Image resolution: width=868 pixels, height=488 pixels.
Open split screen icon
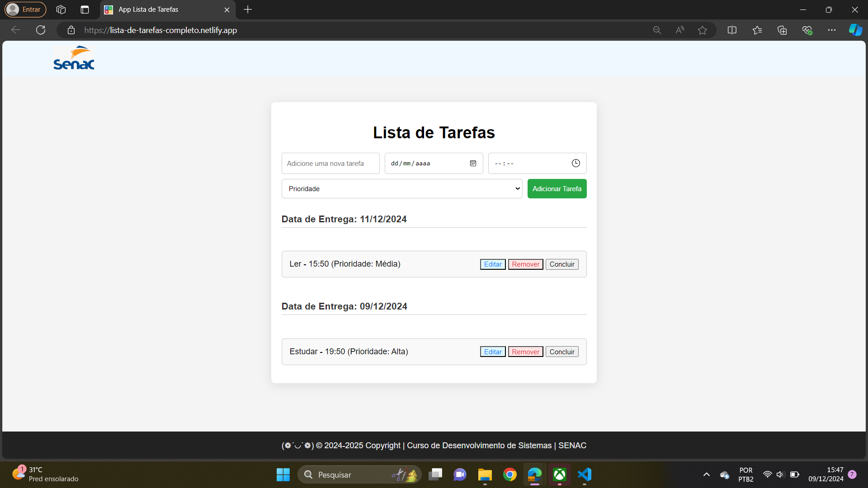pos(732,30)
